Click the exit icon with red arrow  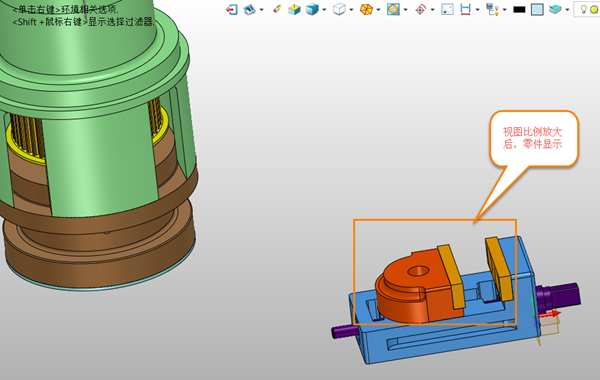(x=232, y=9)
